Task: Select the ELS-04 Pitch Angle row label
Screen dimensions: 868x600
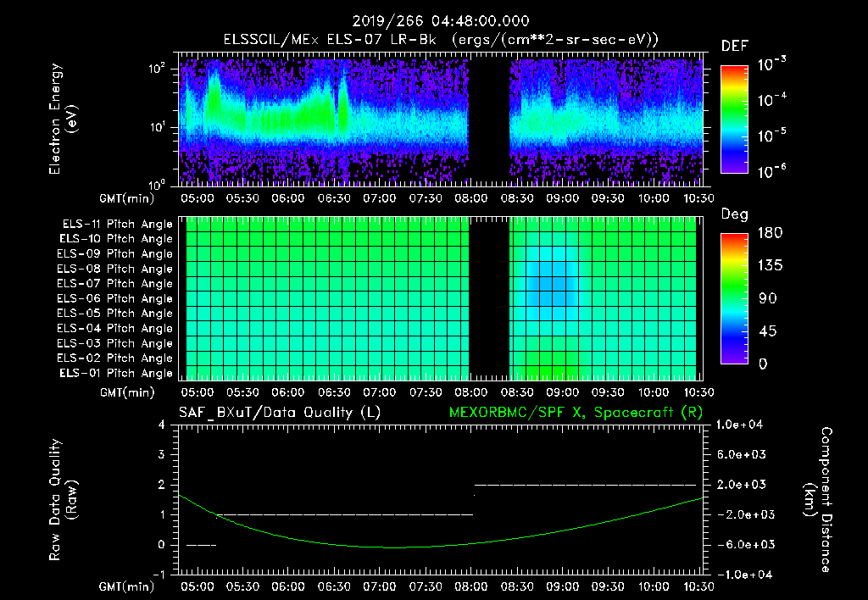Action: click(114, 328)
